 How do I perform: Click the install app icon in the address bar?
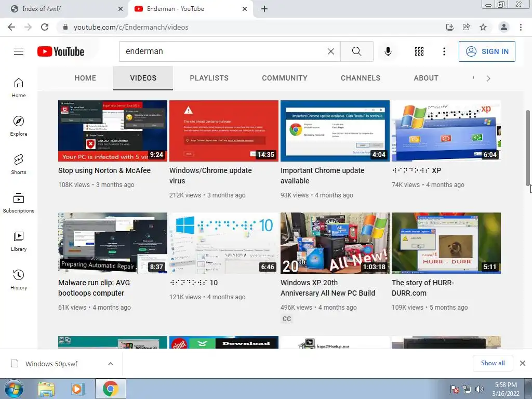point(449,27)
